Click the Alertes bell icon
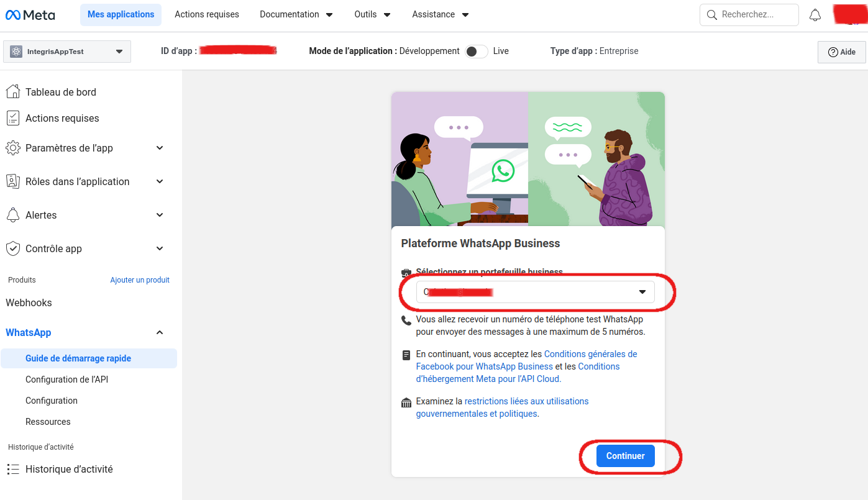 coord(12,215)
